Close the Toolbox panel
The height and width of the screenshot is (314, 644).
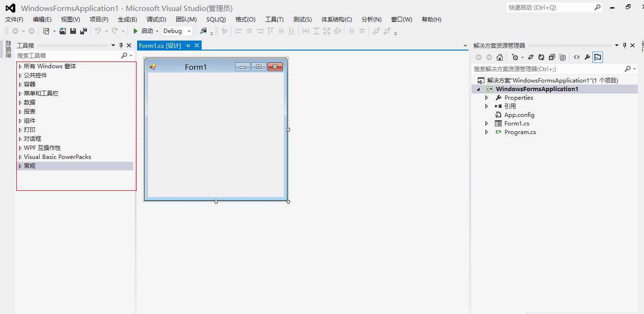click(x=129, y=45)
